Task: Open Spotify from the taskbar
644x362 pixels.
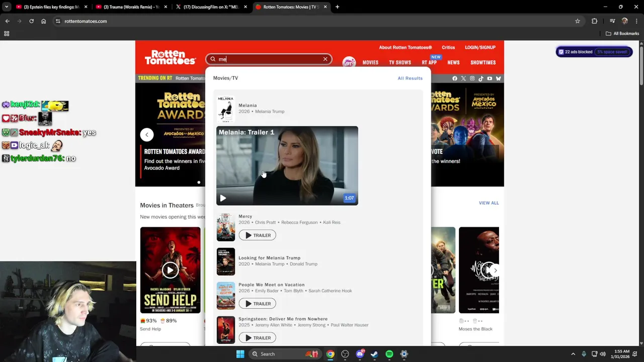Action: [x=389, y=354]
